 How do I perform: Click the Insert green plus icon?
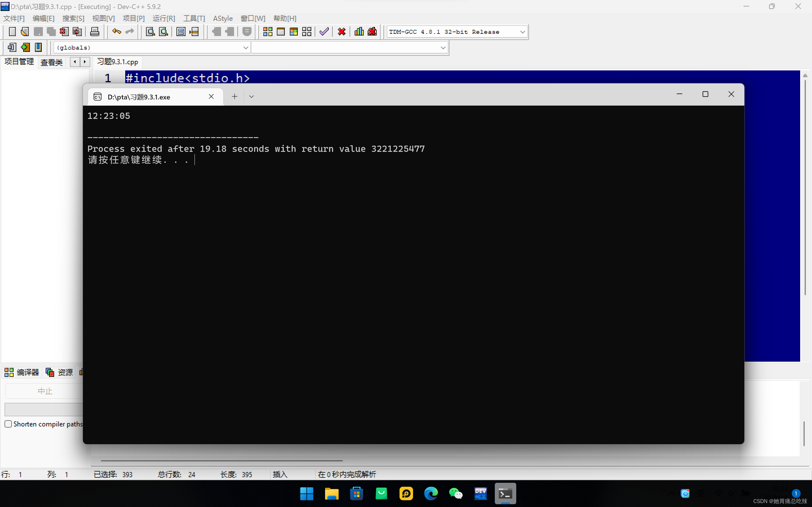[x=25, y=47]
